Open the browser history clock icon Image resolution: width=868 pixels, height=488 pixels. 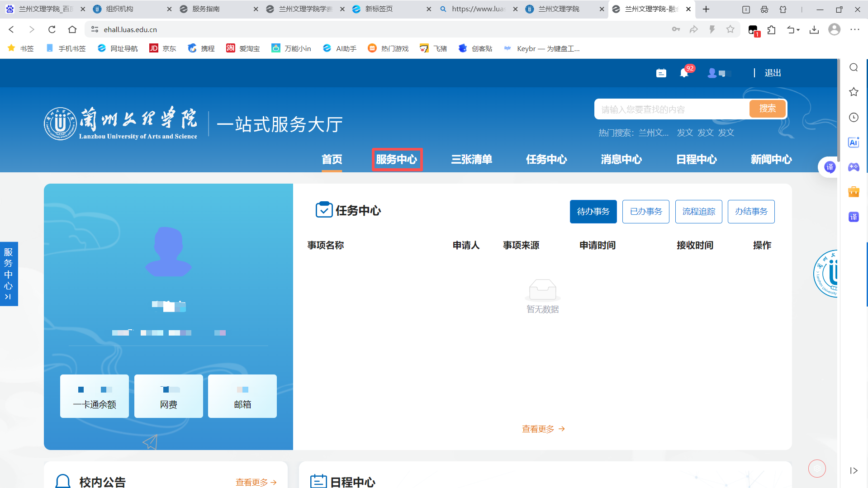[854, 118]
